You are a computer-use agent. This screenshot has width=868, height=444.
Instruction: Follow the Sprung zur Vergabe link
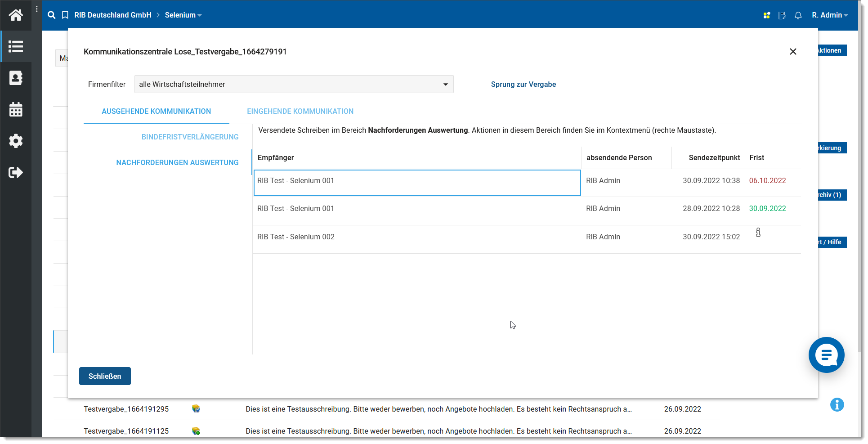(x=523, y=84)
